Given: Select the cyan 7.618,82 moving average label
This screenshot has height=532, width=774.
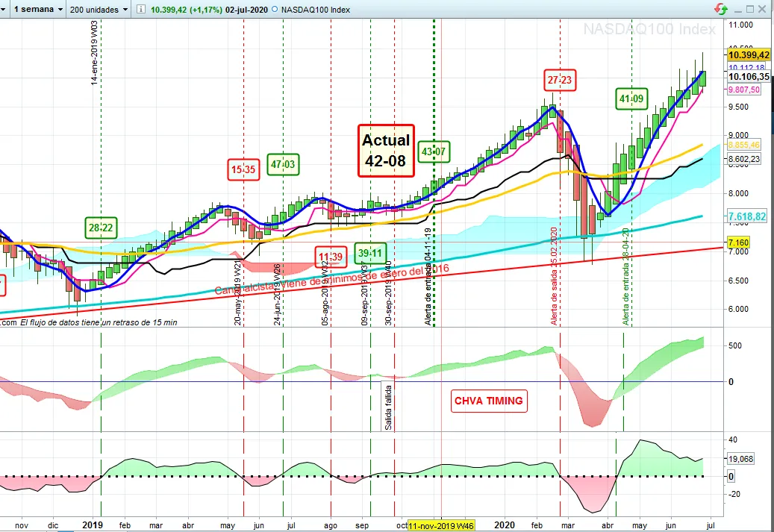Looking at the screenshot, I should tap(749, 216).
